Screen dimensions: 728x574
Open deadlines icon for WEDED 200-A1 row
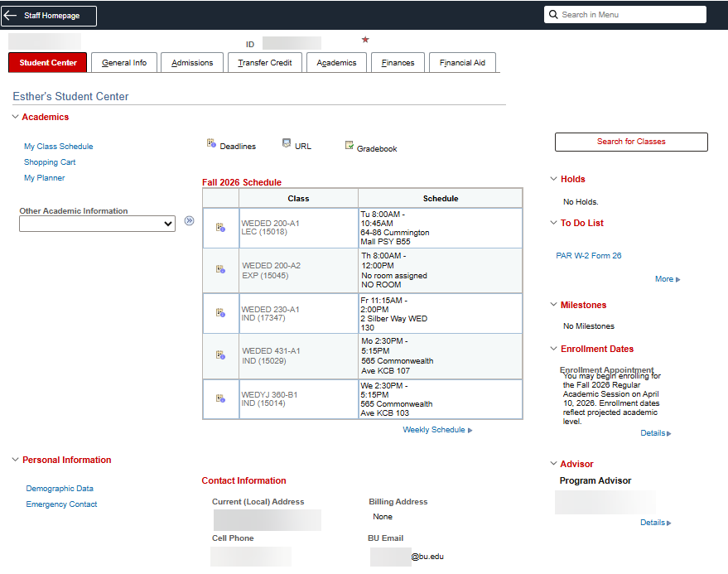point(220,228)
